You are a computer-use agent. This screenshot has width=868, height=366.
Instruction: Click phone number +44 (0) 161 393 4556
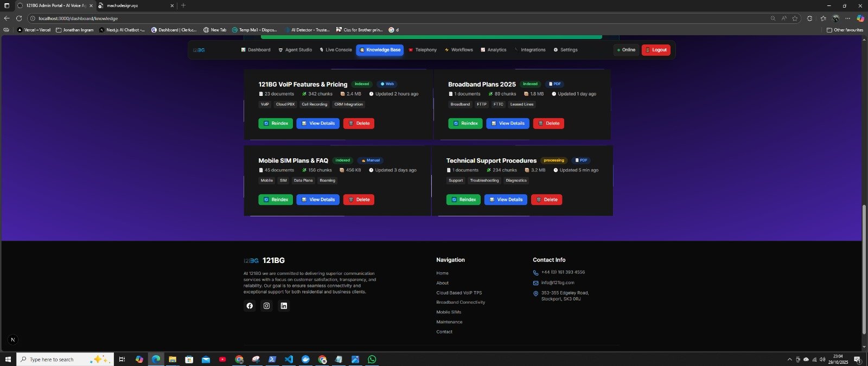tap(563, 272)
